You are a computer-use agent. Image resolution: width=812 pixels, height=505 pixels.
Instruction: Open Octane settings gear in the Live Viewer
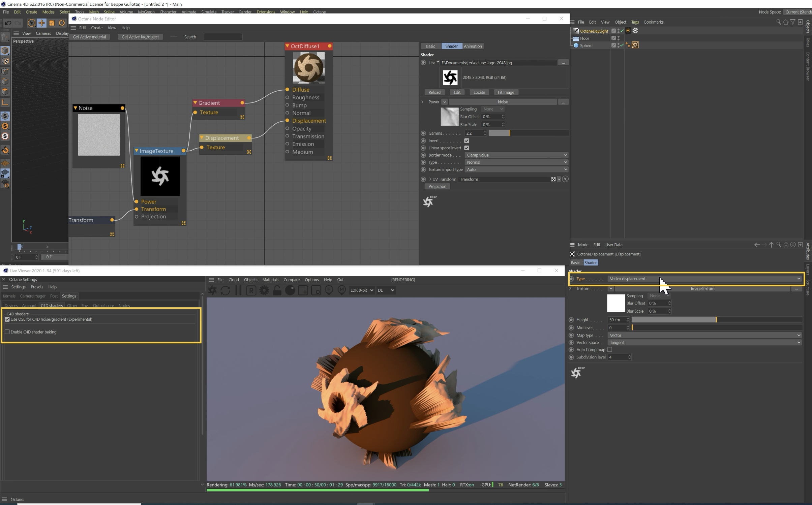[264, 290]
